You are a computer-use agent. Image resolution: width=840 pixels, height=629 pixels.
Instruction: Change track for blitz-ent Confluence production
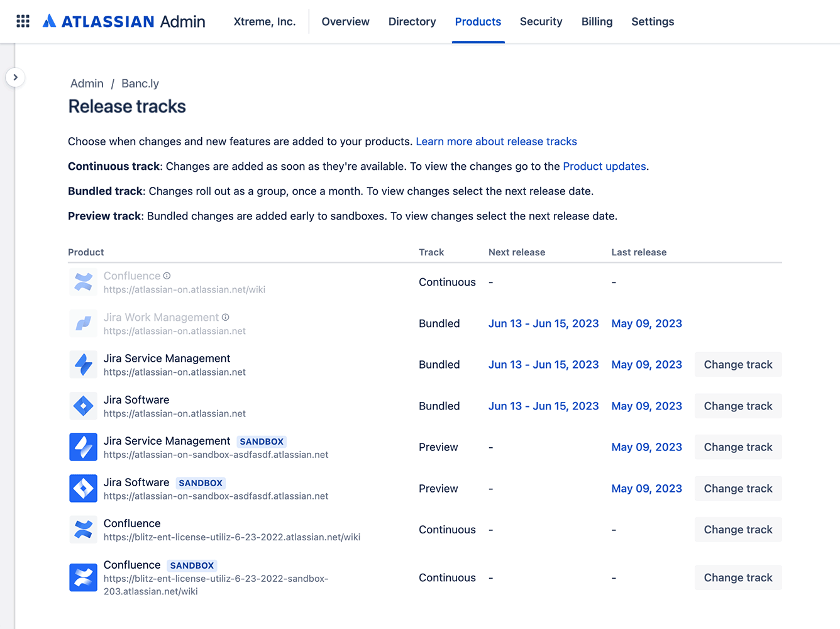738,530
